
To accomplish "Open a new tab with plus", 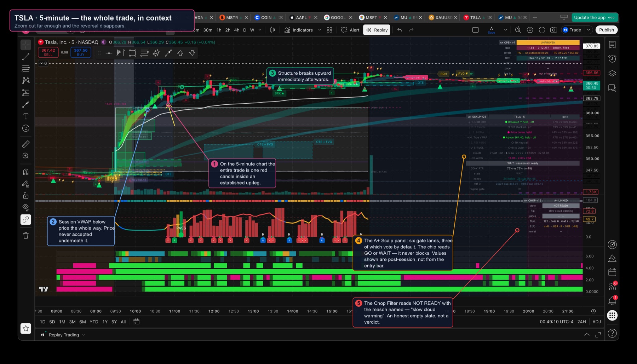I will [x=535, y=17].
